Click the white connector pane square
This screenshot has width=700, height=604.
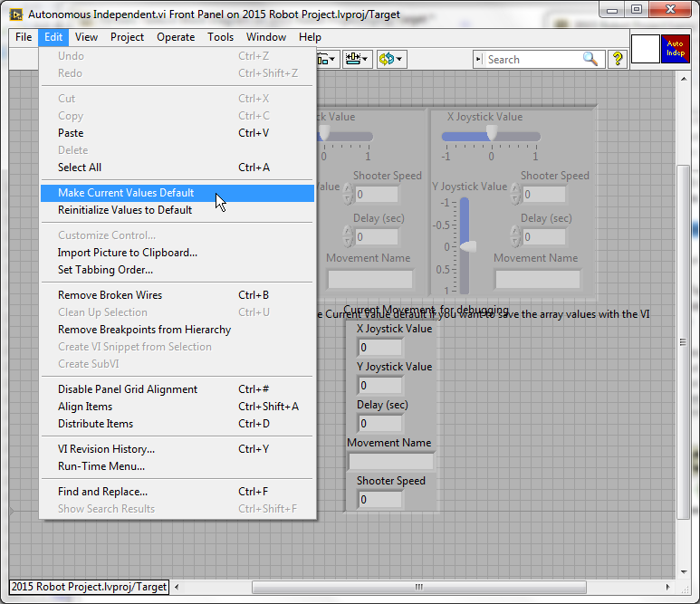645,49
